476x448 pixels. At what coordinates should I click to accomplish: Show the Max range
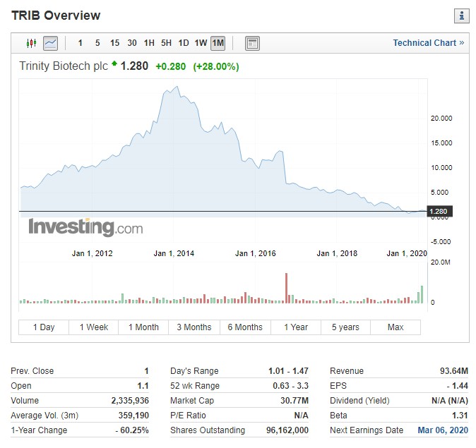(395, 327)
